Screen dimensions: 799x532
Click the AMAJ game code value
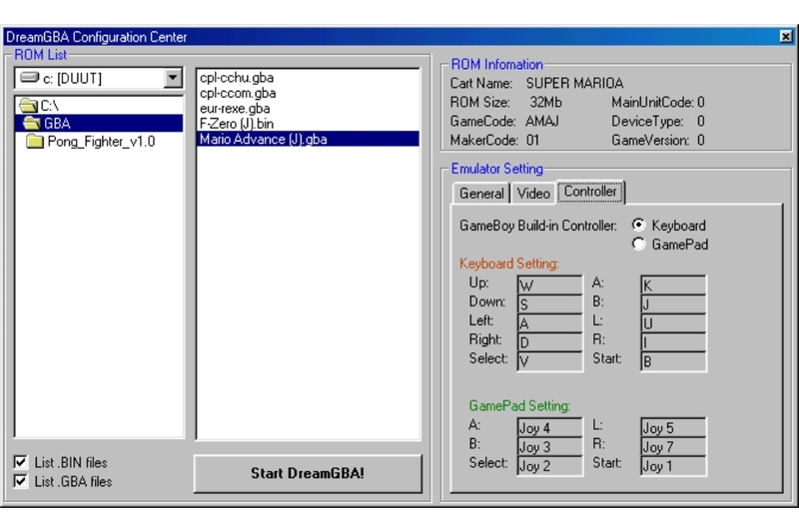pos(542,121)
